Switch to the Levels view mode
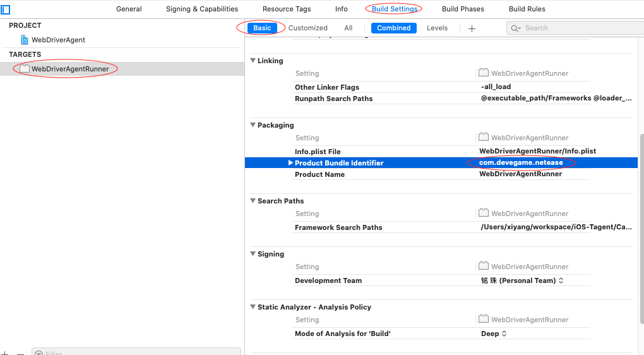 point(437,28)
